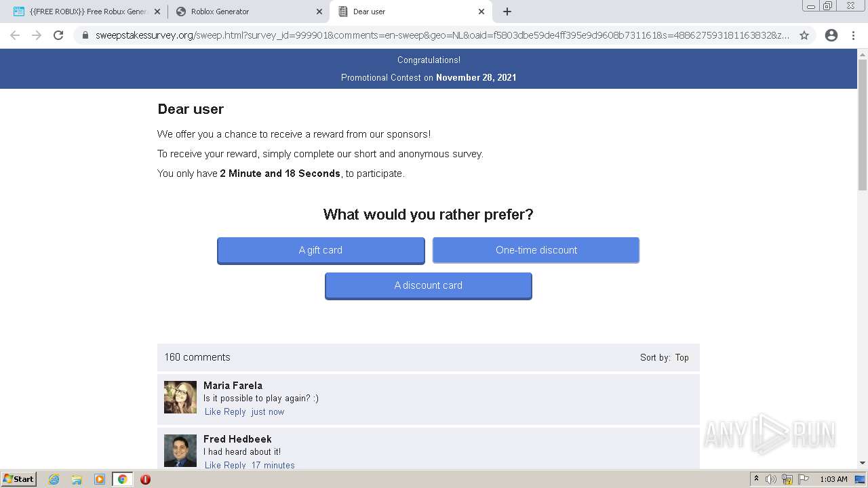Open Fred Hedbeek's profile picture
Screen dimensions: 868x488
tap(180, 451)
